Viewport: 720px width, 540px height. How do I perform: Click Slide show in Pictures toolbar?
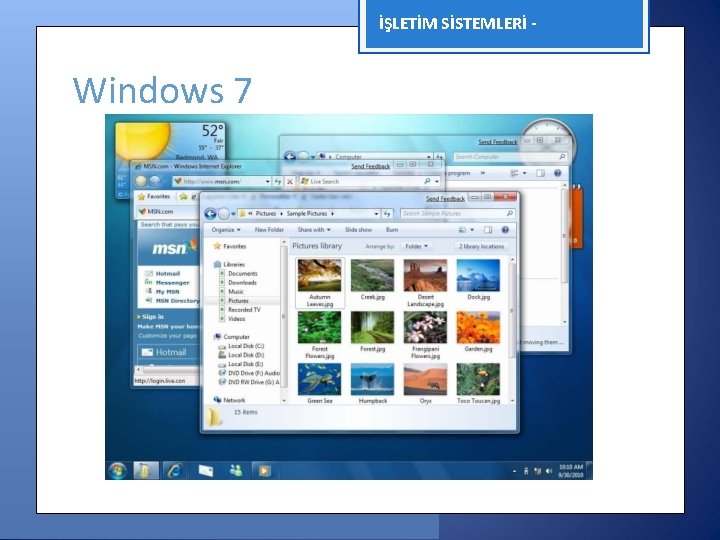tap(358, 230)
